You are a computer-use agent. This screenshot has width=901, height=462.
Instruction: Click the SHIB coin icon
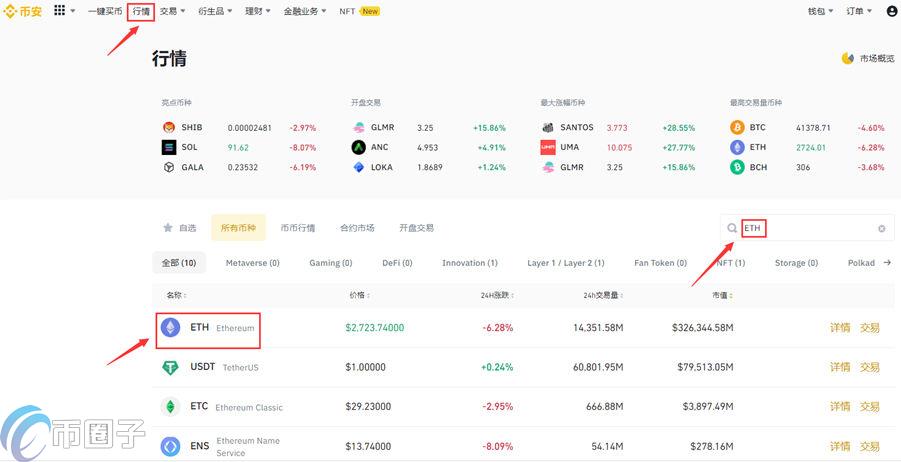pyautogui.click(x=168, y=128)
